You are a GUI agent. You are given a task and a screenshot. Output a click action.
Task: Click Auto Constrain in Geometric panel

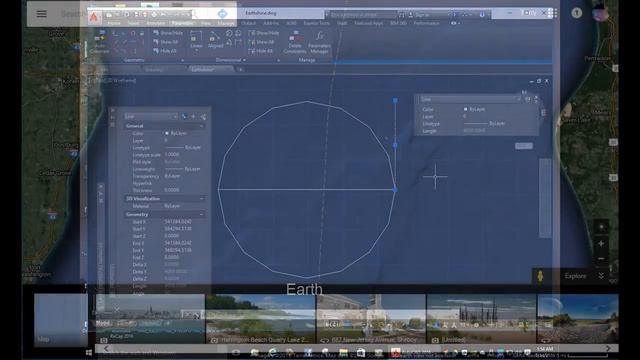click(x=99, y=42)
